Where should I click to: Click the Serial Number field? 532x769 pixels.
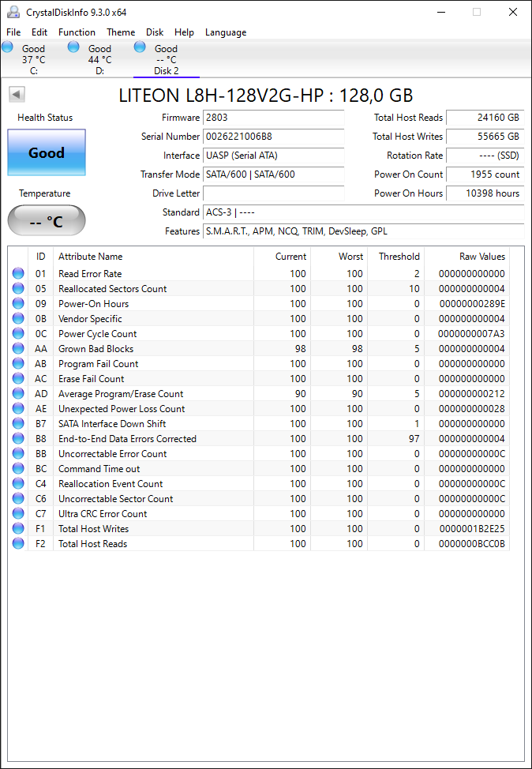click(x=274, y=137)
